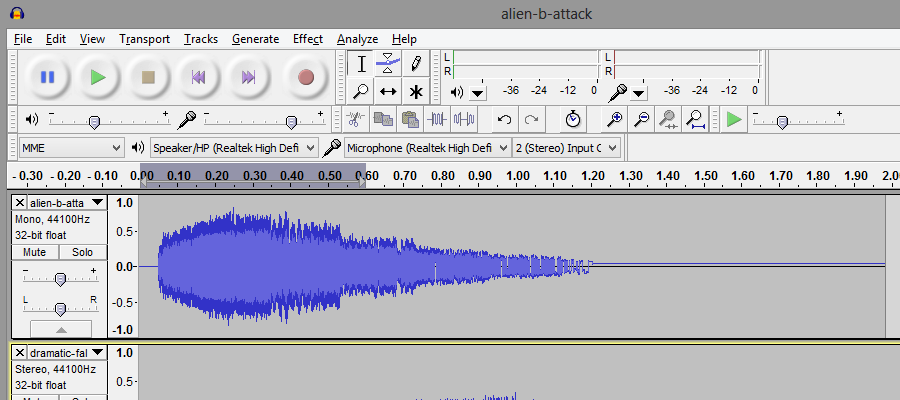Viewport: 900px width, 400px height.
Task: Select the Multi-Tool asterisk icon
Action: pyautogui.click(x=416, y=92)
